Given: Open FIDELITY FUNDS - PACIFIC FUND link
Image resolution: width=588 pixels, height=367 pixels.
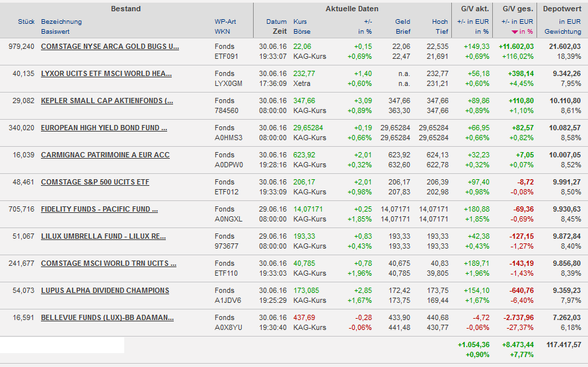Looking at the screenshot, I should click(x=99, y=209).
